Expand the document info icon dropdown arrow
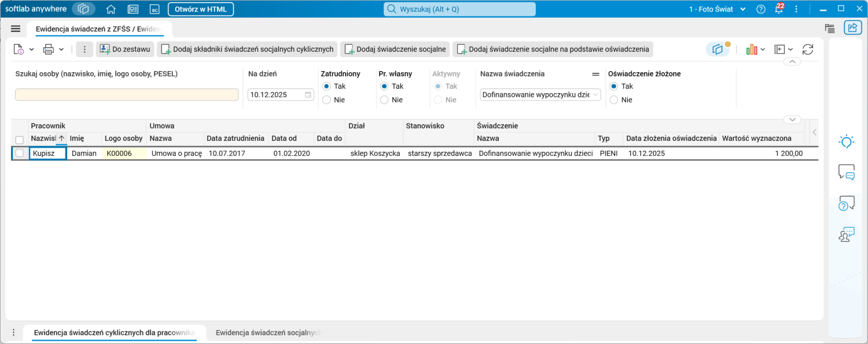The width and height of the screenshot is (868, 344). point(31,50)
